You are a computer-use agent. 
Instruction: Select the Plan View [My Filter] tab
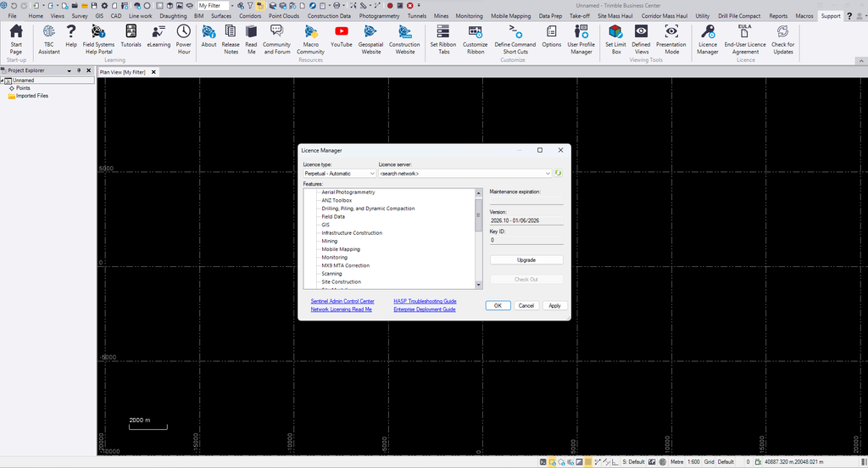click(122, 72)
